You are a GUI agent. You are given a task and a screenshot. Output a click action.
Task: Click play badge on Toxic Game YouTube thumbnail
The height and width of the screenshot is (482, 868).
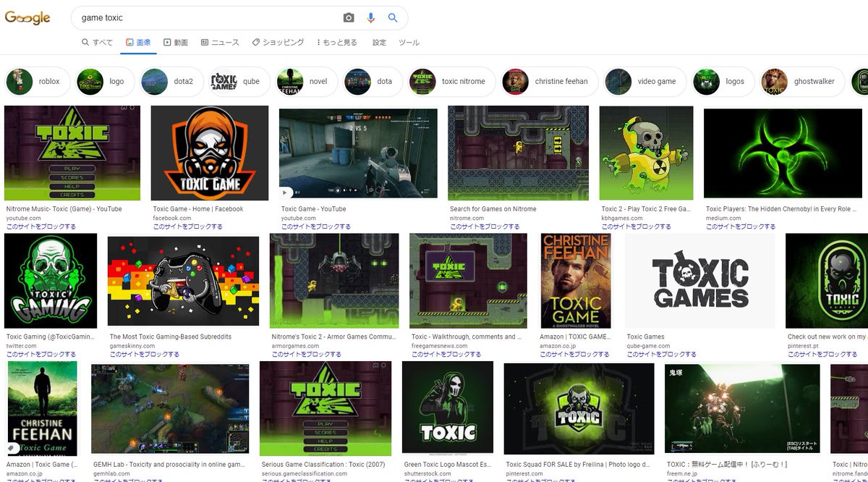286,192
